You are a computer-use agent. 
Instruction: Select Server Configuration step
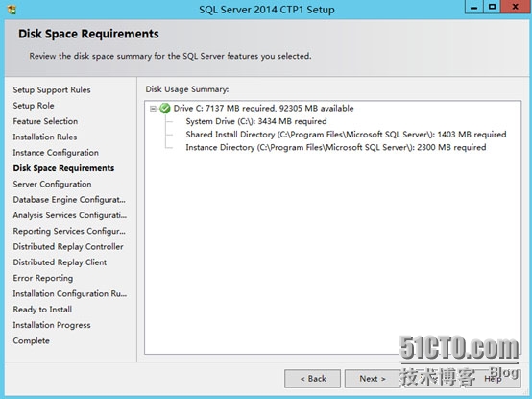point(52,184)
